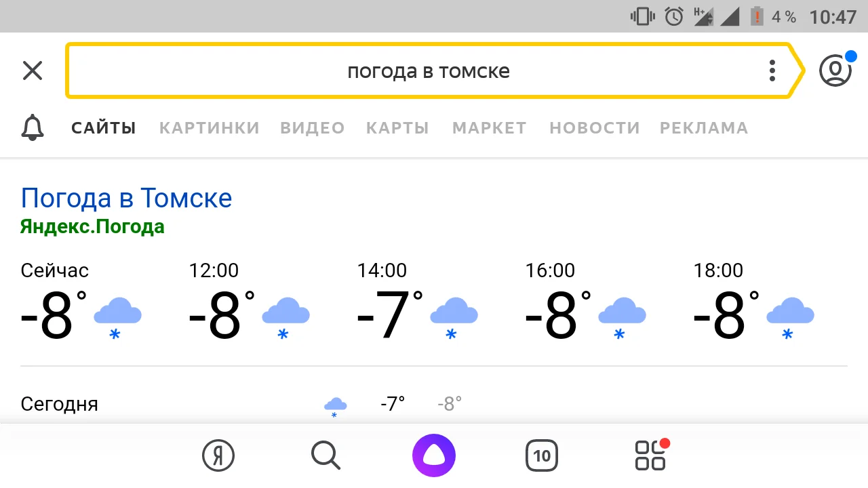
Task: Switch to the НОВОСТИ tab
Action: (x=594, y=127)
